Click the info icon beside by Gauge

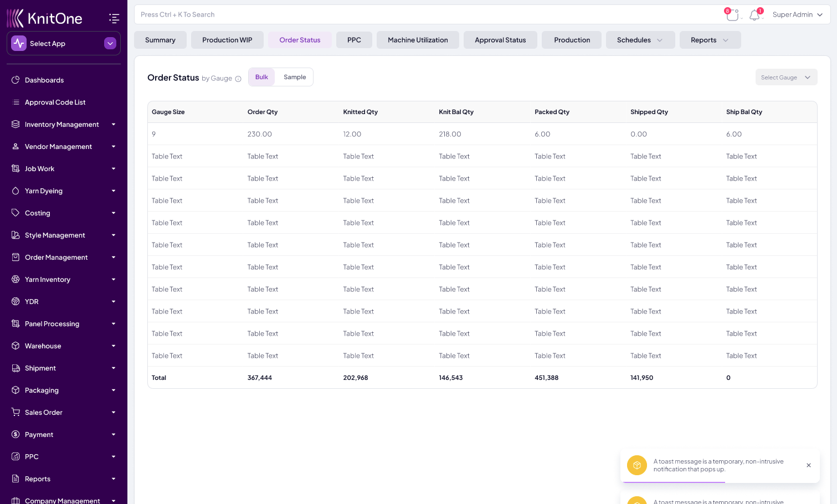coord(238,79)
